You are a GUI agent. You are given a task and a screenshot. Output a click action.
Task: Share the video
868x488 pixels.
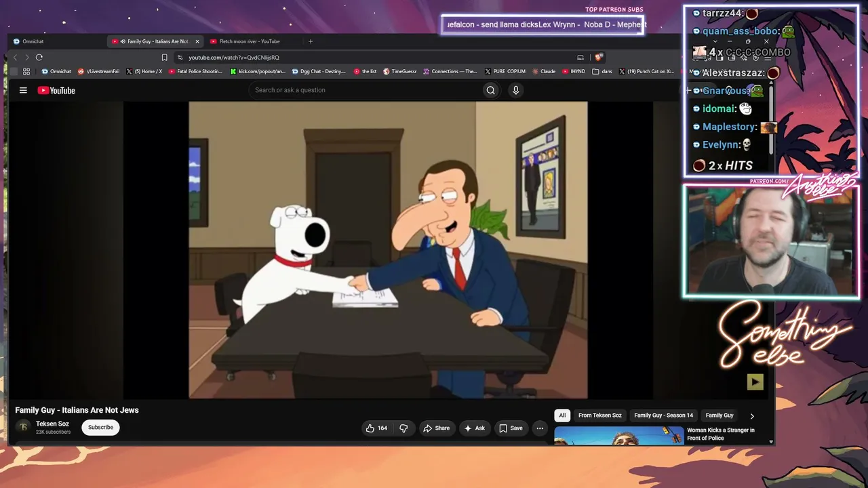(x=436, y=428)
